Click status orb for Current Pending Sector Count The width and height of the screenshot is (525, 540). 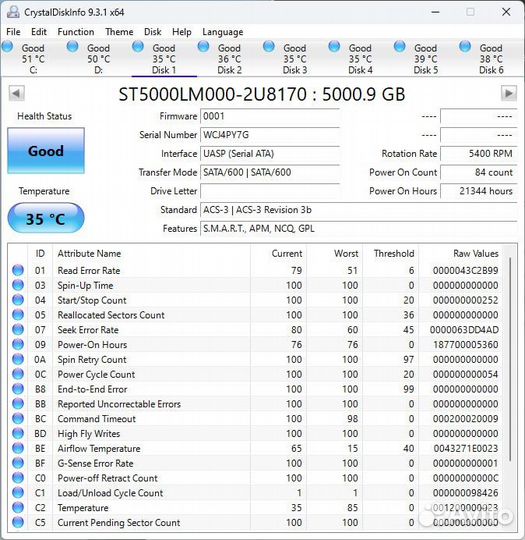[x=18, y=522]
